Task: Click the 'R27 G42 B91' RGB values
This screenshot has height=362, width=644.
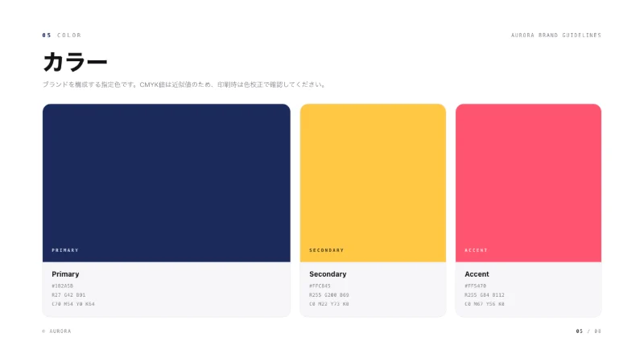Action: click(68, 295)
